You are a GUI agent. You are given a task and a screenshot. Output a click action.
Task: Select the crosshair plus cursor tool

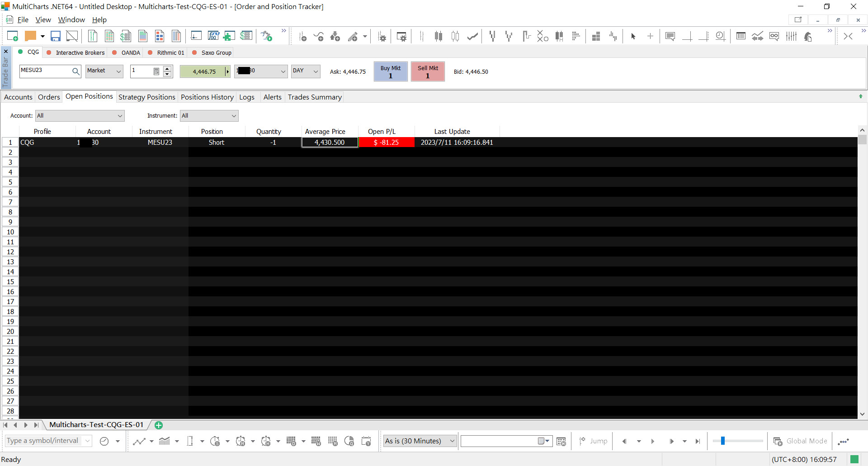pyautogui.click(x=650, y=37)
